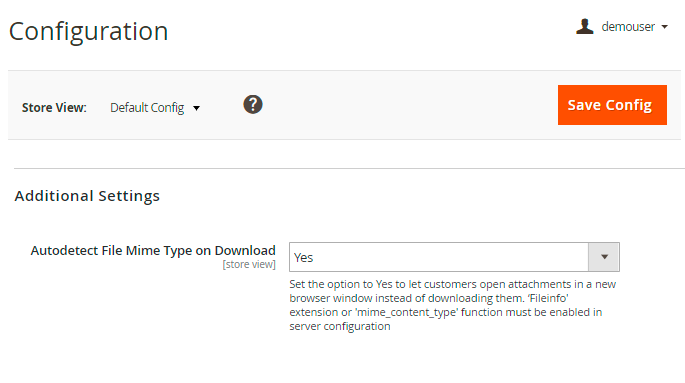Click the demouser account avatar icon
The width and height of the screenshot is (685, 383).
point(585,27)
